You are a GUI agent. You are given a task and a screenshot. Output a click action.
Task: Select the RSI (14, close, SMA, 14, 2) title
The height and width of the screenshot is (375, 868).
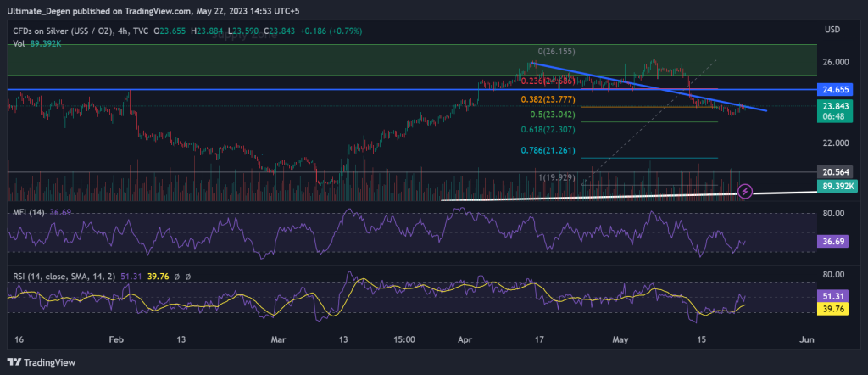[64, 275]
